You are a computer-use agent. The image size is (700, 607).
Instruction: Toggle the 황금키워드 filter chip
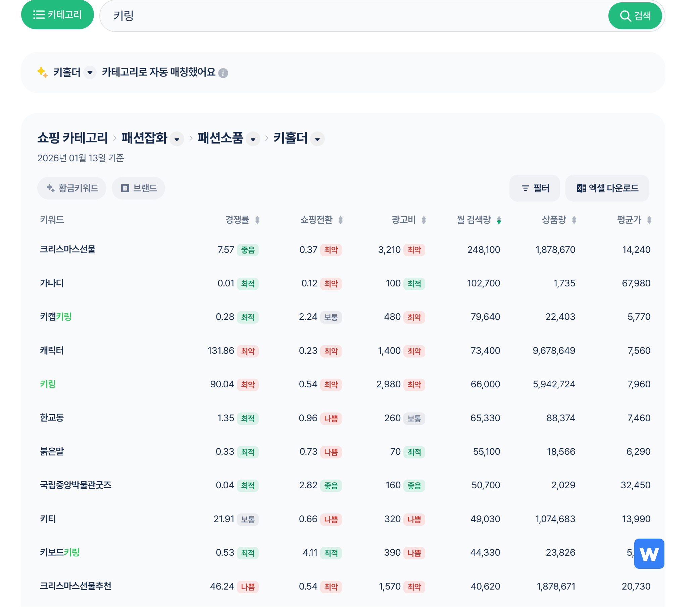click(x=72, y=188)
